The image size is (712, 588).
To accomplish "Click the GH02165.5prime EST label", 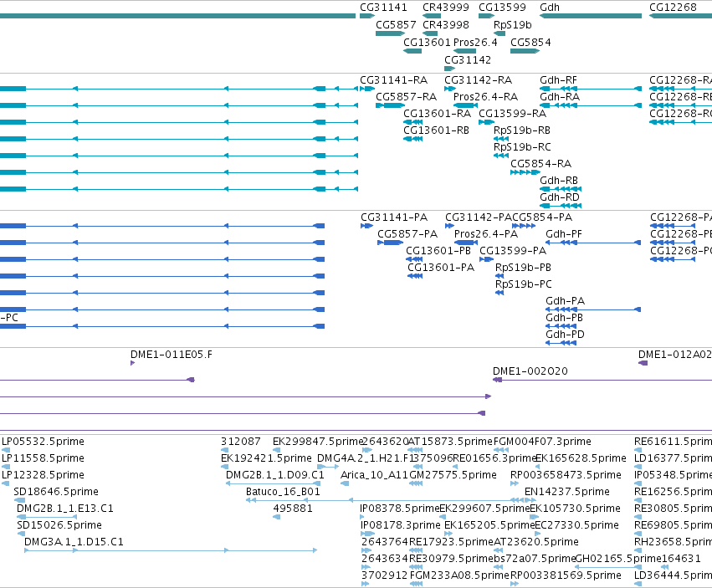I will coord(618,559).
